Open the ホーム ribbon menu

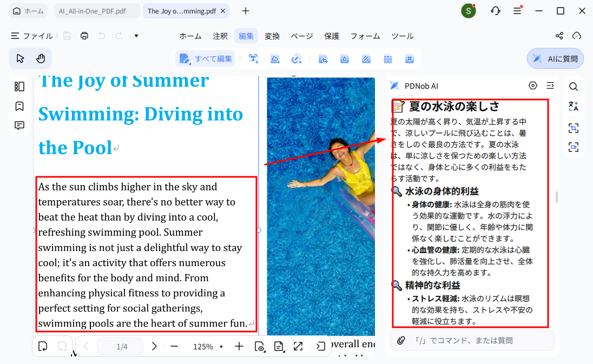(190, 36)
